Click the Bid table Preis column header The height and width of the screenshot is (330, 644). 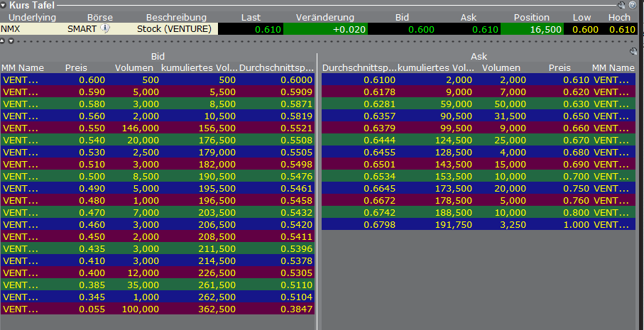pyautogui.click(x=76, y=68)
